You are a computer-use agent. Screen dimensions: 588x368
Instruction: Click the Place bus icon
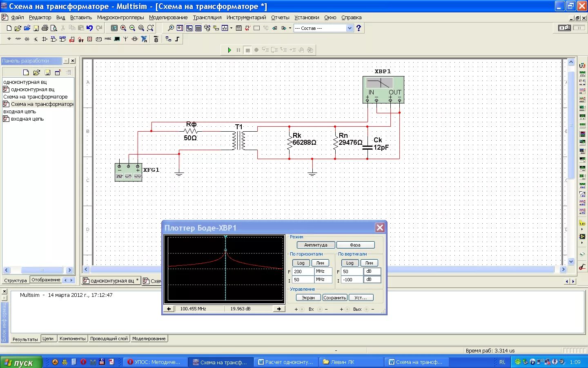pyautogui.click(x=177, y=39)
